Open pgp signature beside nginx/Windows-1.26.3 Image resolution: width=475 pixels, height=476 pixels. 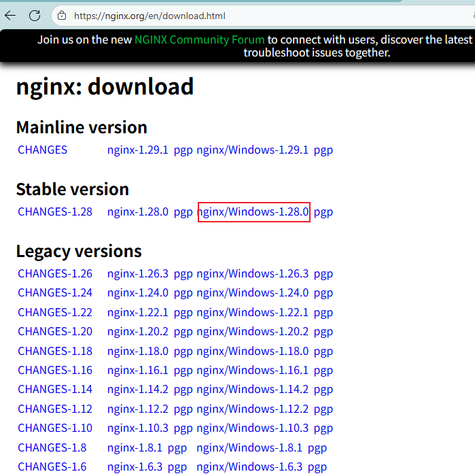(x=323, y=275)
